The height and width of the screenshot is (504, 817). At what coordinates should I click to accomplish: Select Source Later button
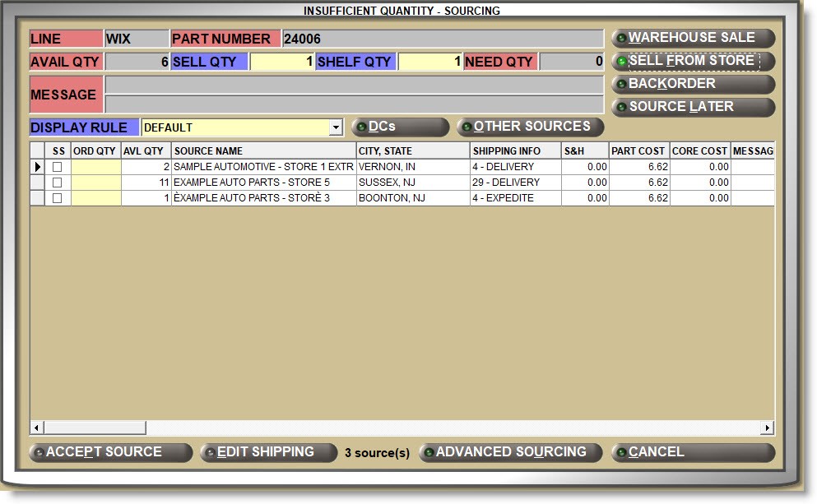coord(693,107)
